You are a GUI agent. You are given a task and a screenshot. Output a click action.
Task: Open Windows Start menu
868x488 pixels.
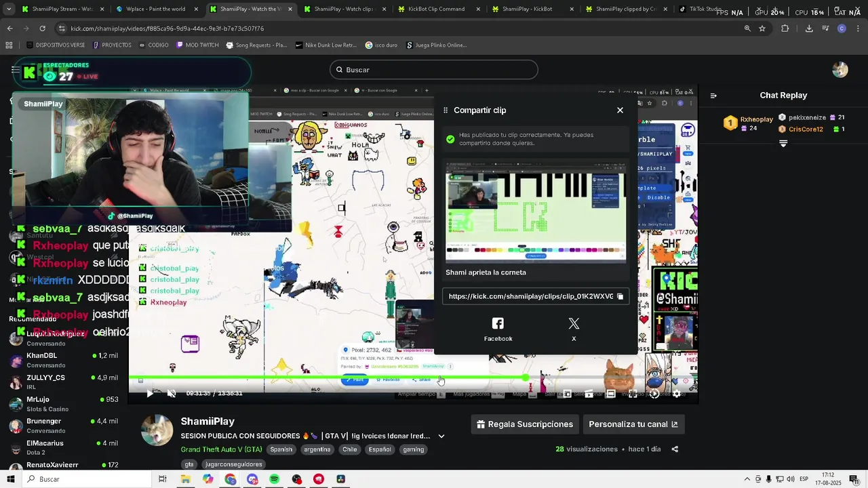[x=12, y=479]
